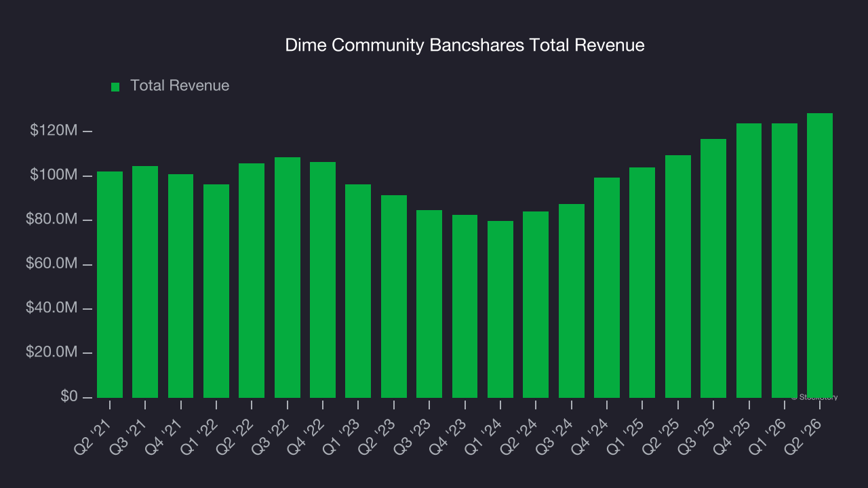Click the $120M y-axis label
This screenshot has height=488, width=868.
54,131
